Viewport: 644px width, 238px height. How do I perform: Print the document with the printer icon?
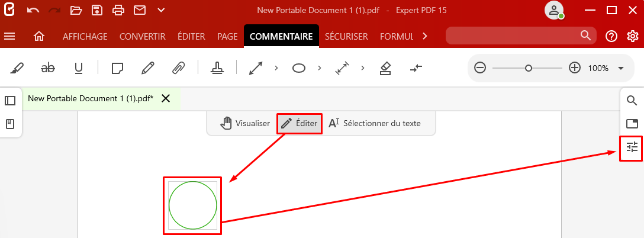tap(118, 10)
